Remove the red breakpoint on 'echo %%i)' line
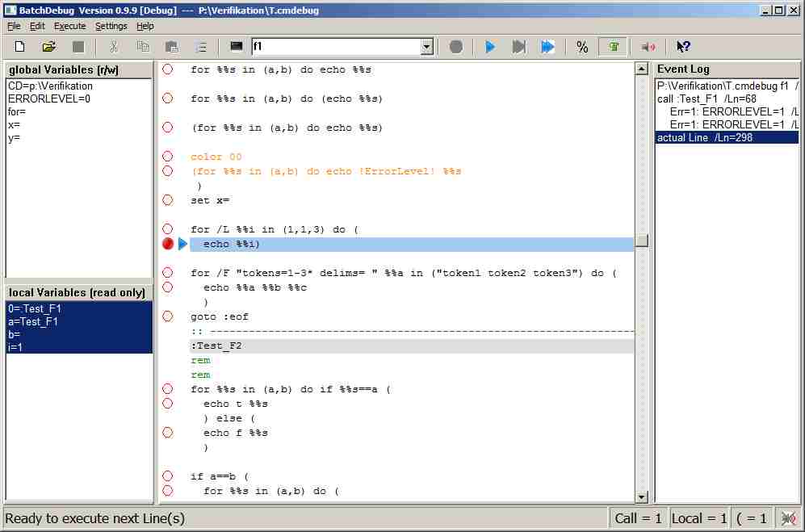Image resolution: width=805 pixels, height=532 pixels. pyautogui.click(x=168, y=244)
